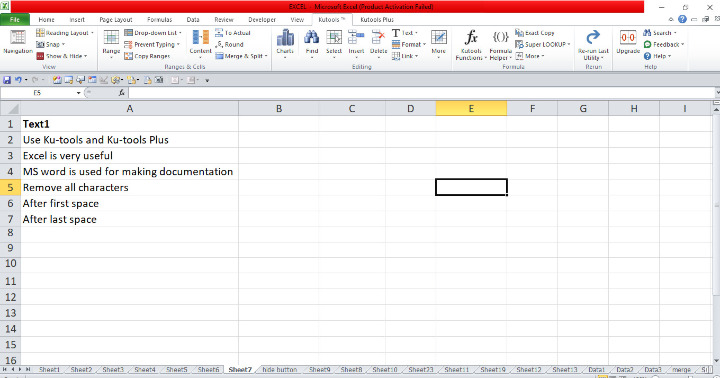The height and width of the screenshot is (378, 720).
Task: Click the Insert Function fx button
Action: pyautogui.click(x=121, y=93)
